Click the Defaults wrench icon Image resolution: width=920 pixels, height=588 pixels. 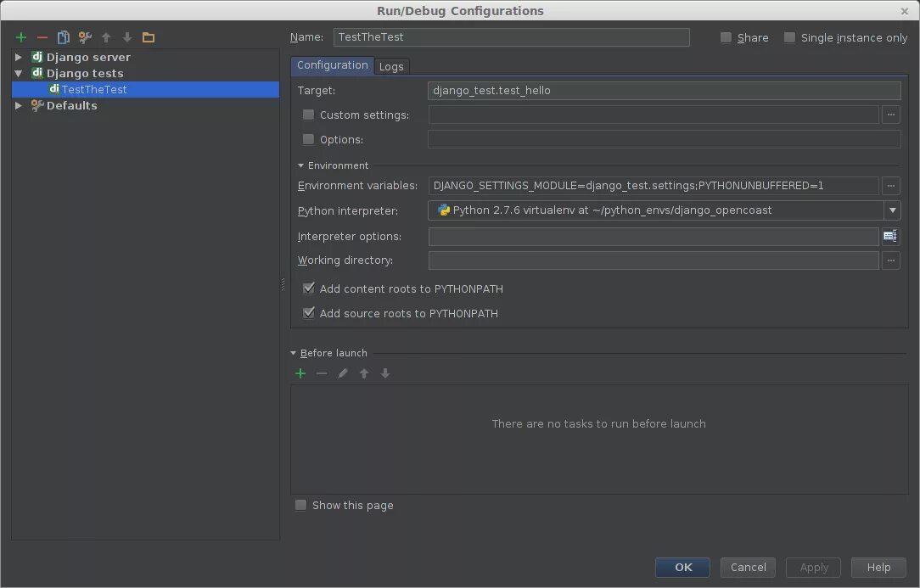(x=37, y=105)
